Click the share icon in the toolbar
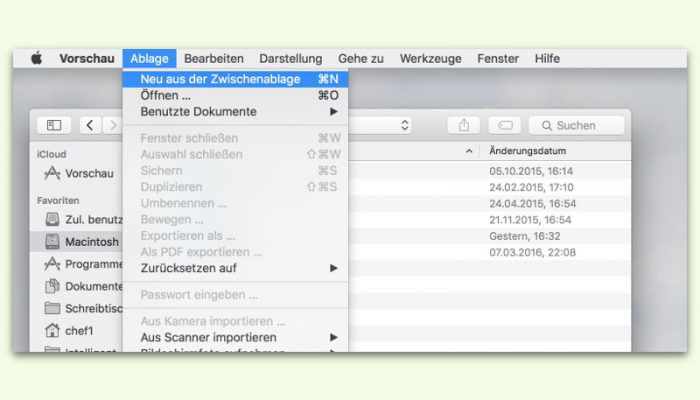This screenshot has width=700, height=400. (464, 125)
